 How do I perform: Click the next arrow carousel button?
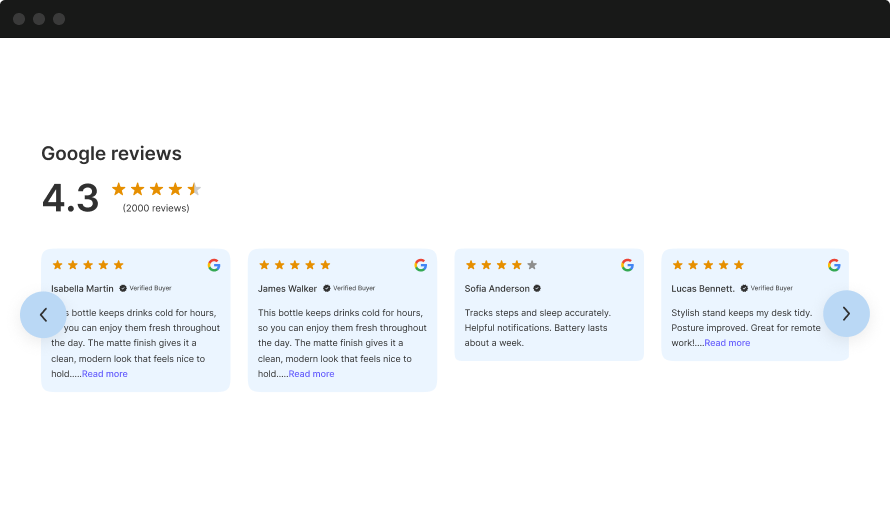coord(846,314)
